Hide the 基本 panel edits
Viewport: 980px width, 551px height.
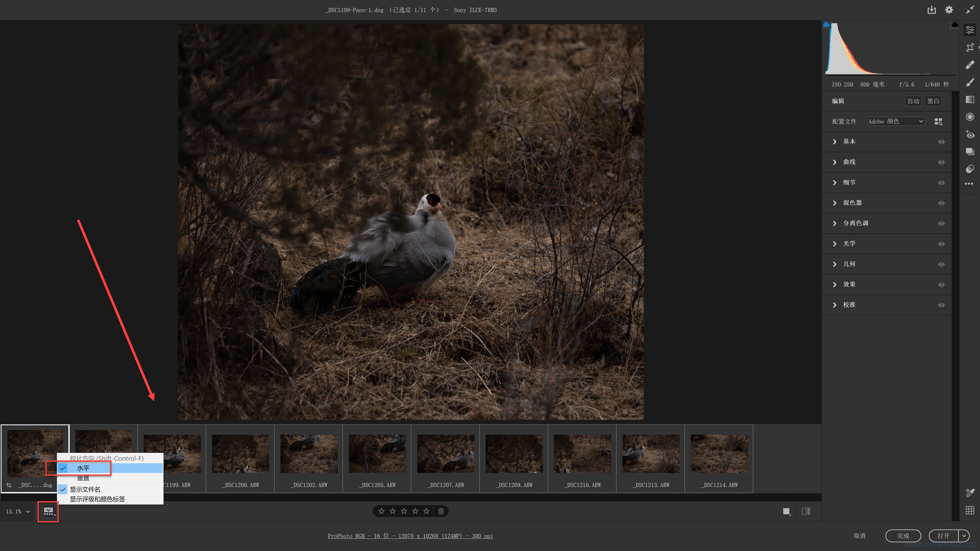pyautogui.click(x=941, y=142)
